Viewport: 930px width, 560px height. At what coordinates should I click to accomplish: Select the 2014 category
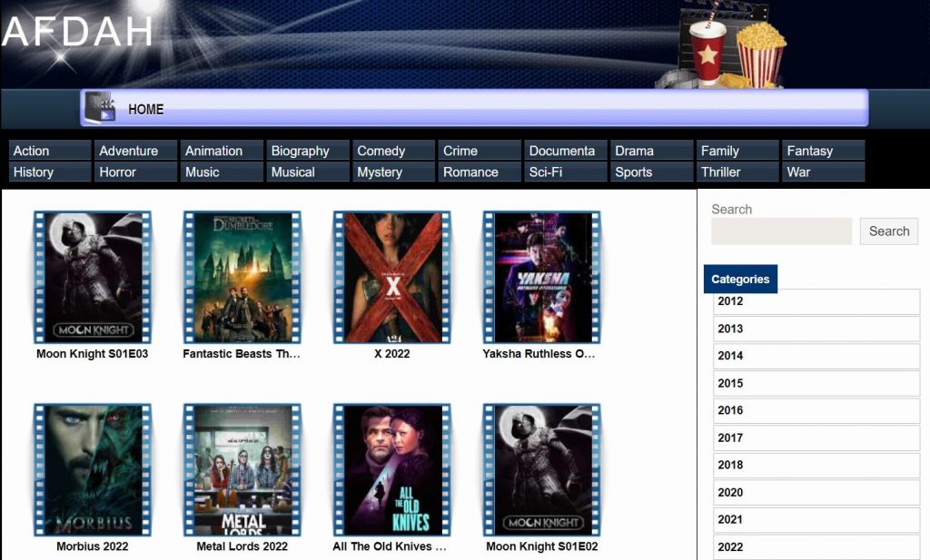[x=816, y=356]
